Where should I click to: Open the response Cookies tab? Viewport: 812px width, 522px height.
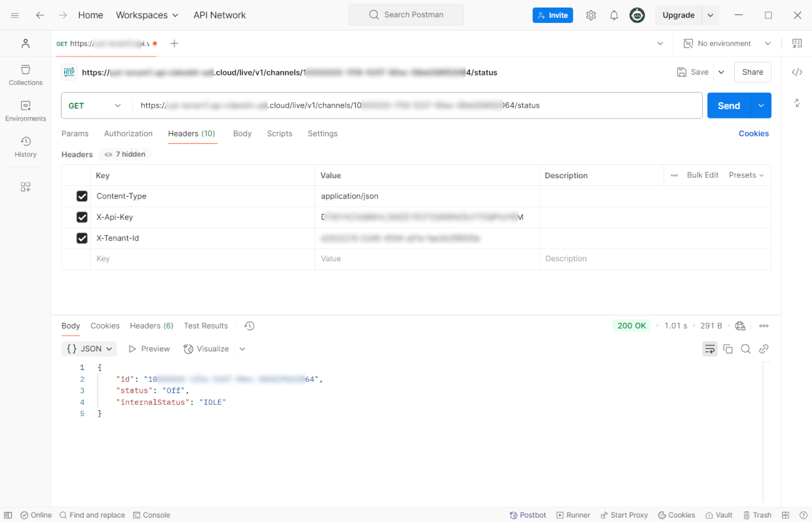click(105, 326)
